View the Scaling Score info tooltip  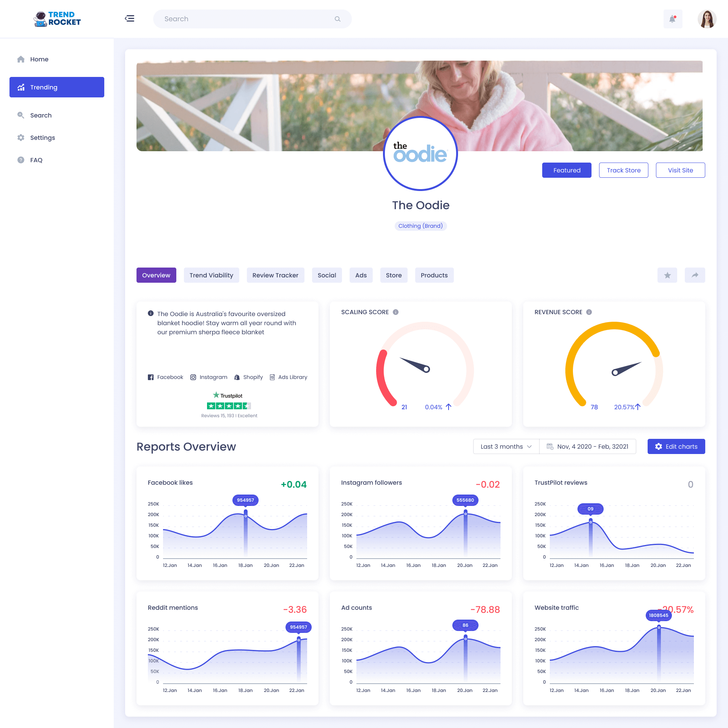396,312
